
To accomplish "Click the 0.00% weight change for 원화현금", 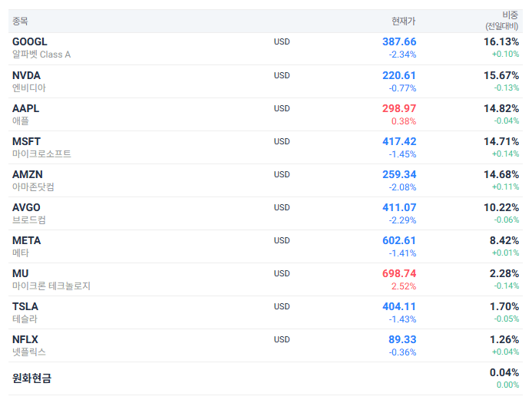I will point(507,385).
